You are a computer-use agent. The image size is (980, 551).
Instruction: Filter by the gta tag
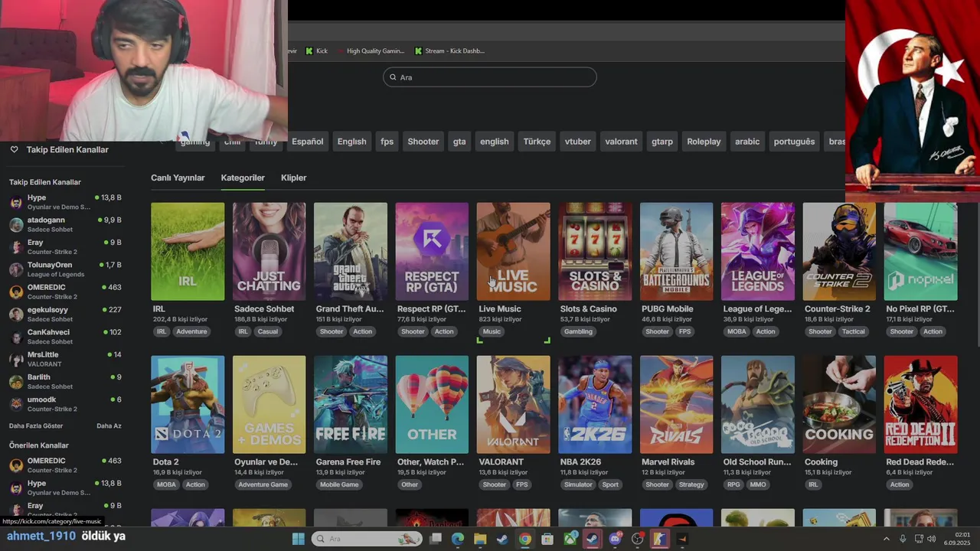[x=459, y=142]
